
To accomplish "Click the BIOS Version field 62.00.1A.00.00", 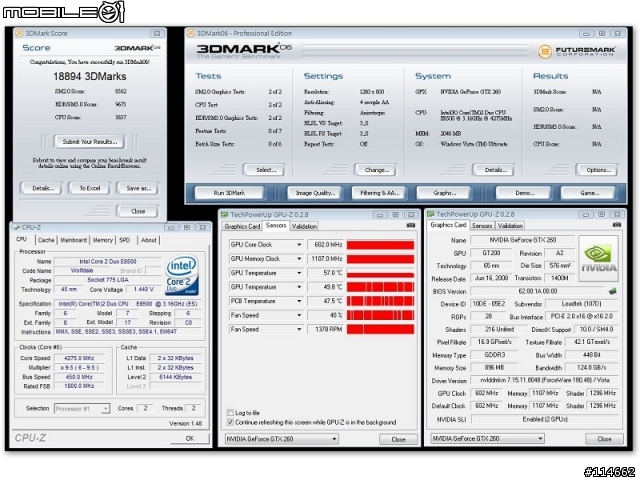I will click(537, 291).
